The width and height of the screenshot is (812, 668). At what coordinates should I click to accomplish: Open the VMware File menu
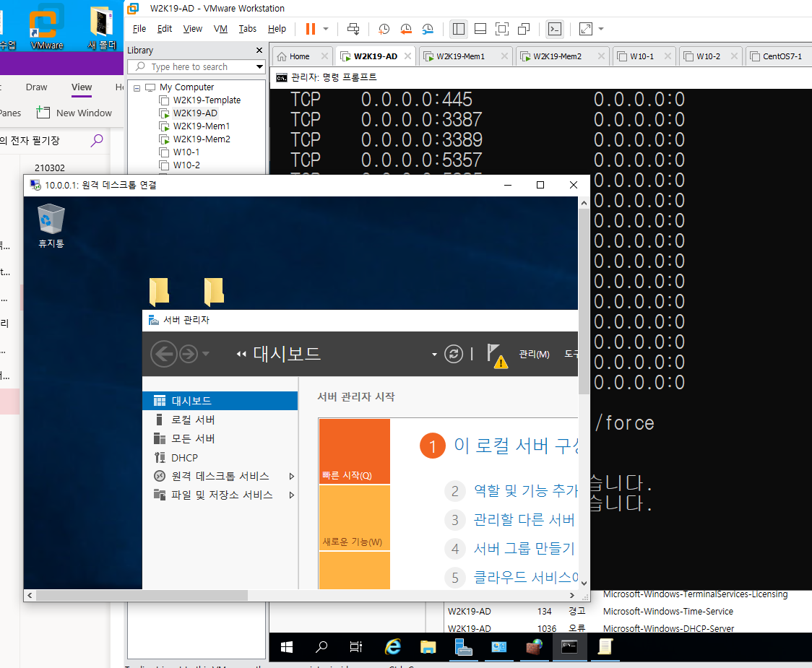click(139, 29)
